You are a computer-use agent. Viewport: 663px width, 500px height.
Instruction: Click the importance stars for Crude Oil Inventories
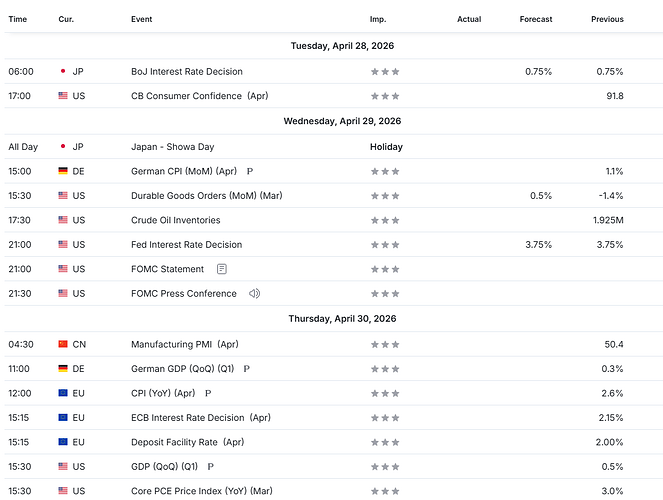click(385, 220)
